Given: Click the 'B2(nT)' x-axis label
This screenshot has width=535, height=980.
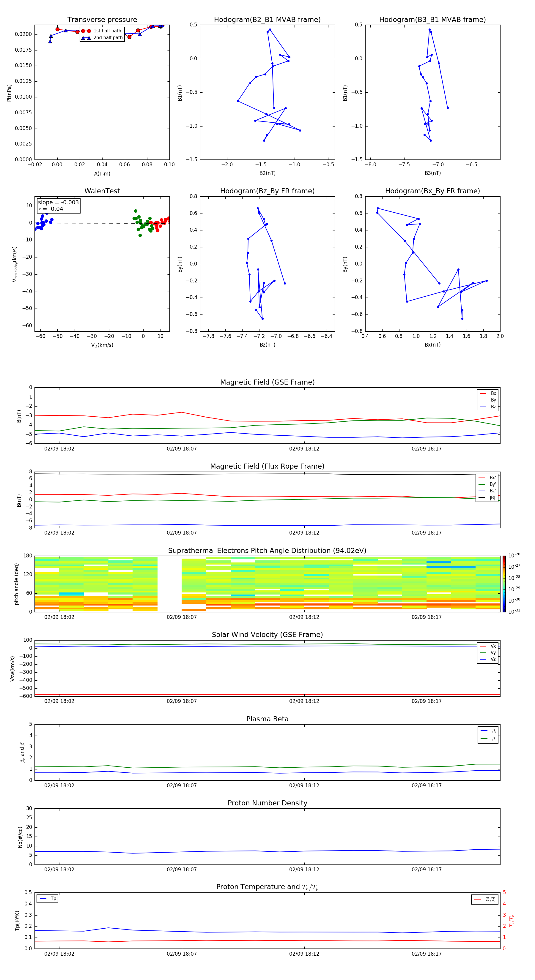Looking at the screenshot, I should pos(267,173).
